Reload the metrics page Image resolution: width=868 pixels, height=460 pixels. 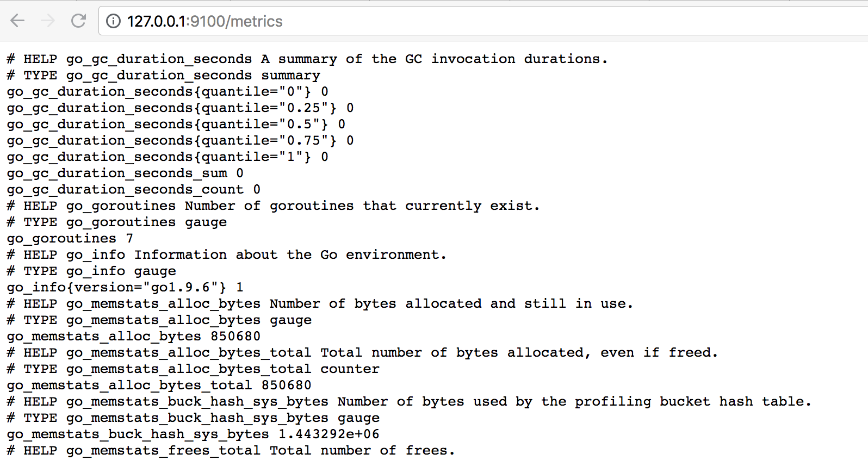coord(79,21)
